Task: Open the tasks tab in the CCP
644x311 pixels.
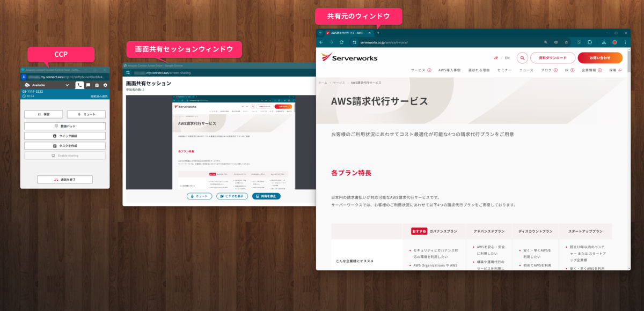Action: [97, 85]
